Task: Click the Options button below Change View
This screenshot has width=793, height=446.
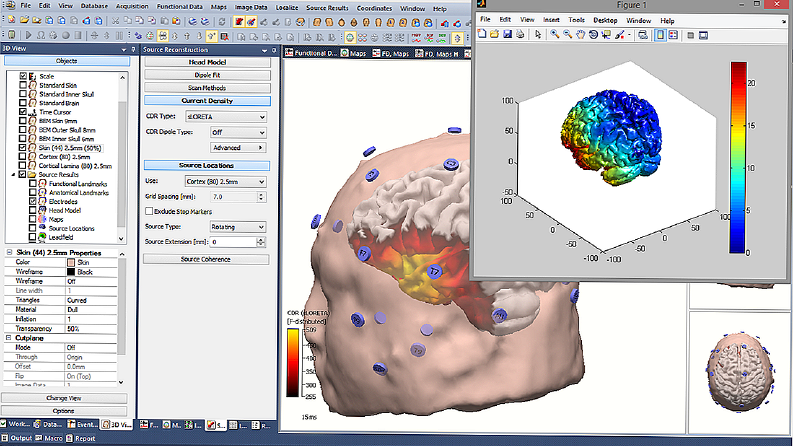Action: tap(64, 411)
